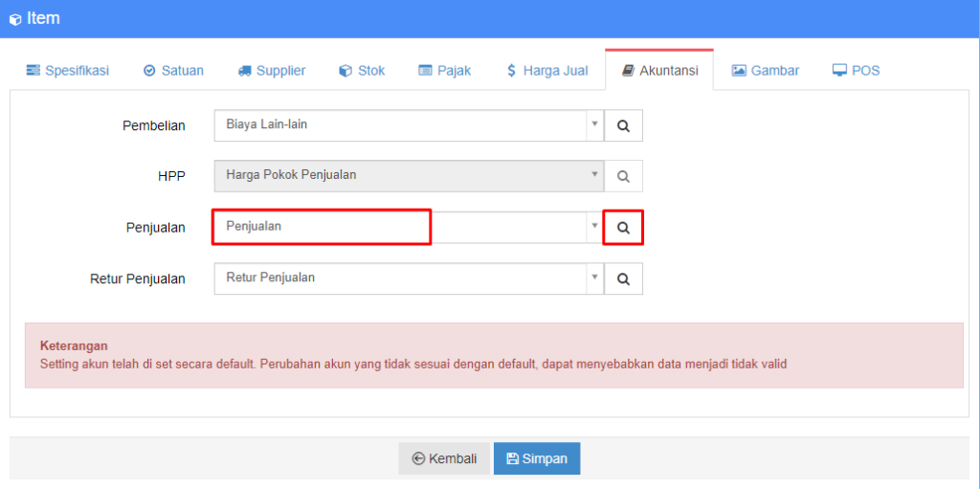Click the Kembali back button
Screen dimensions: 980x489
coord(444,458)
